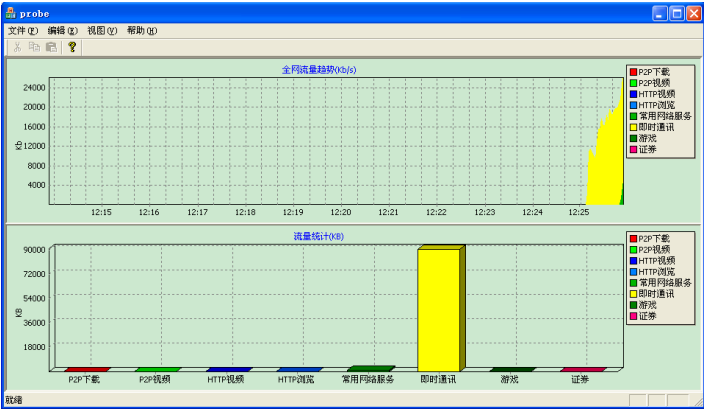Click the 12000 value on trend axis

(34, 146)
